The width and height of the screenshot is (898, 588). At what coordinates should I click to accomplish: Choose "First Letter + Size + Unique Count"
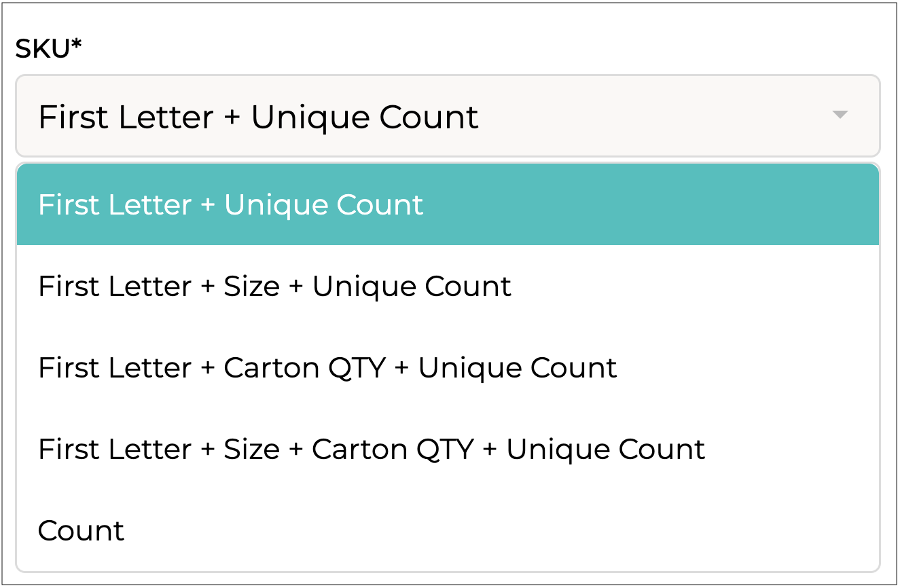[274, 287]
